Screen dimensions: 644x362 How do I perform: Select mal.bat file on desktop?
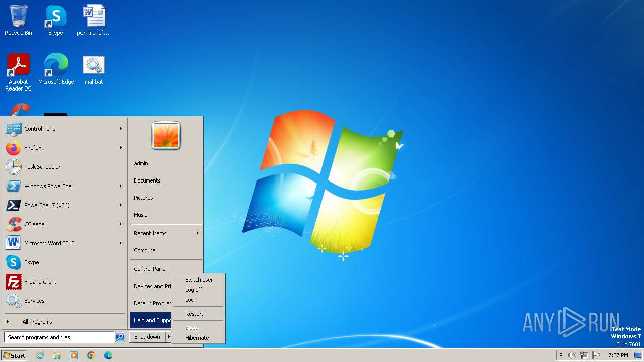[x=93, y=69]
